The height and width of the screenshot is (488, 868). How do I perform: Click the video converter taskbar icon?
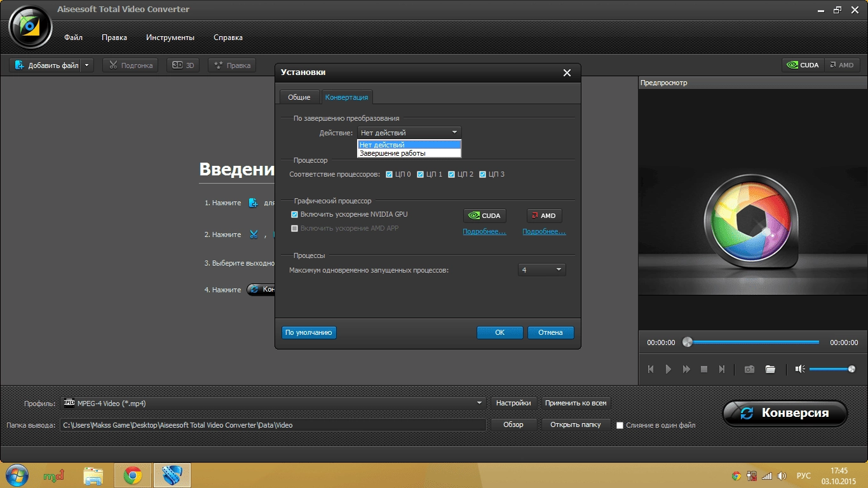click(x=172, y=475)
